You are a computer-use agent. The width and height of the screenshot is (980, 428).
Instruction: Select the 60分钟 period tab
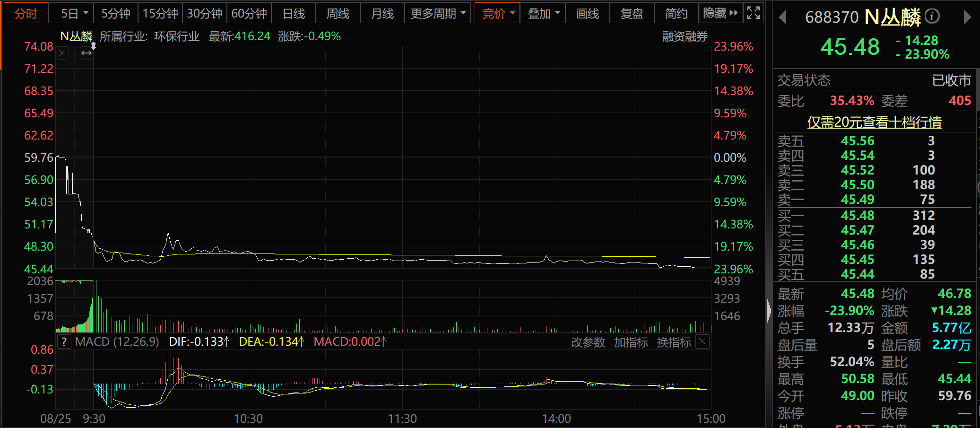click(249, 13)
